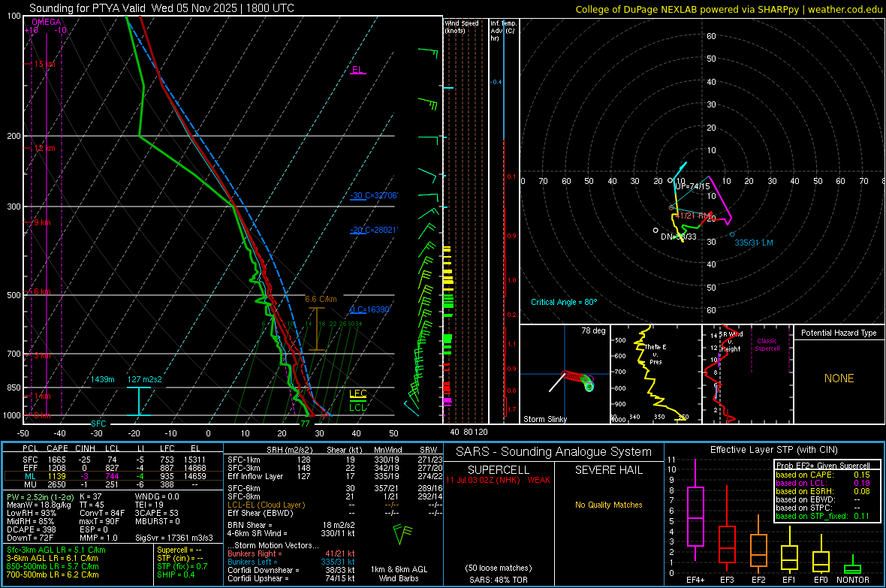Click the '700-500mb LR = 6.2 C/km' line

[x=53, y=574]
